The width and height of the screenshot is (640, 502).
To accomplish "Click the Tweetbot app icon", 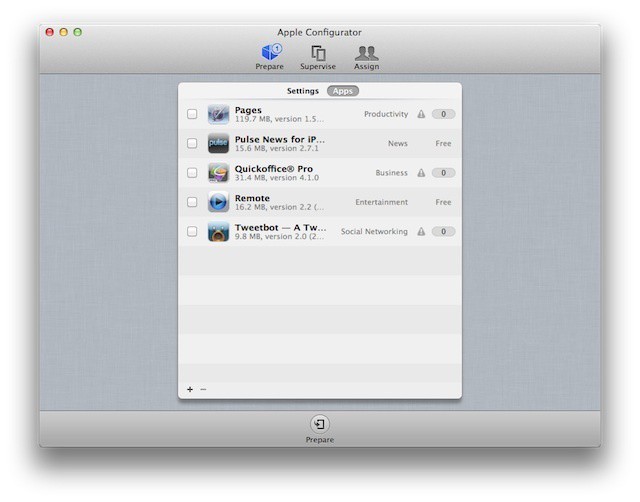I will [218, 231].
